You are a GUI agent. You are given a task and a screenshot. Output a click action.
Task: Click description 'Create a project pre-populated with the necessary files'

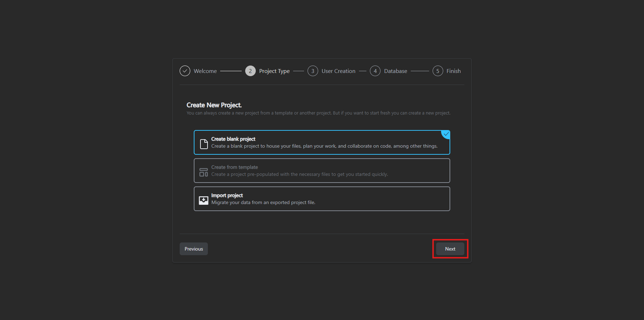tap(271, 174)
